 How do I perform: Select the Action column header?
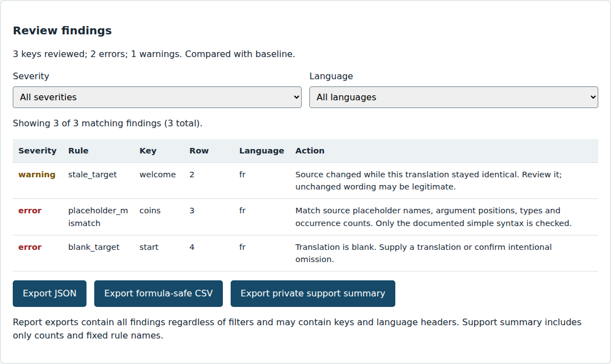310,151
